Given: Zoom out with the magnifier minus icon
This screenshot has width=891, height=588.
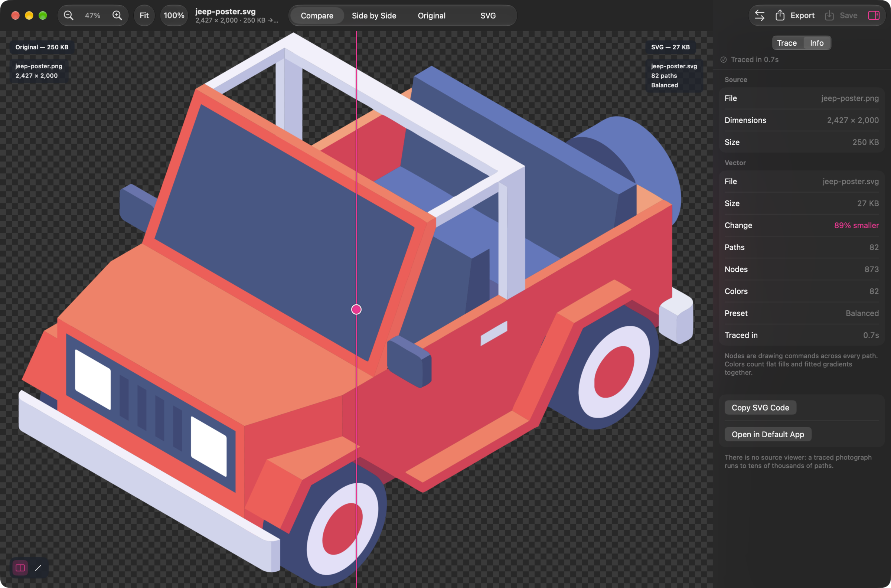Looking at the screenshot, I should click(68, 15).
